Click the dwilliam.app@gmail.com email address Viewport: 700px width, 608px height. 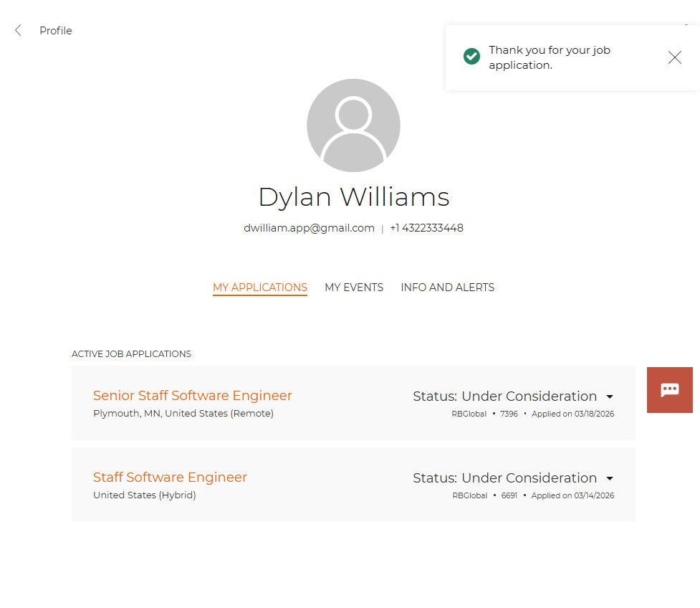click(309, 228)
